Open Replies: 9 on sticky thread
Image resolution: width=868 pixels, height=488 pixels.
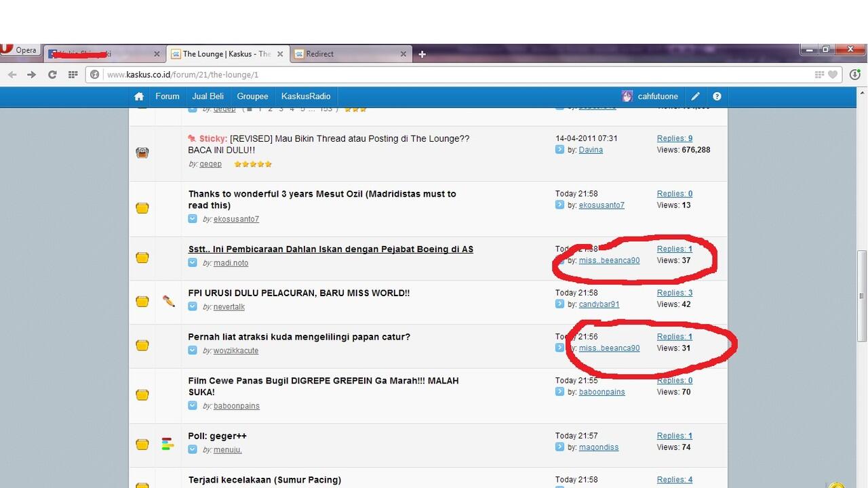click(x=675, y=138)
